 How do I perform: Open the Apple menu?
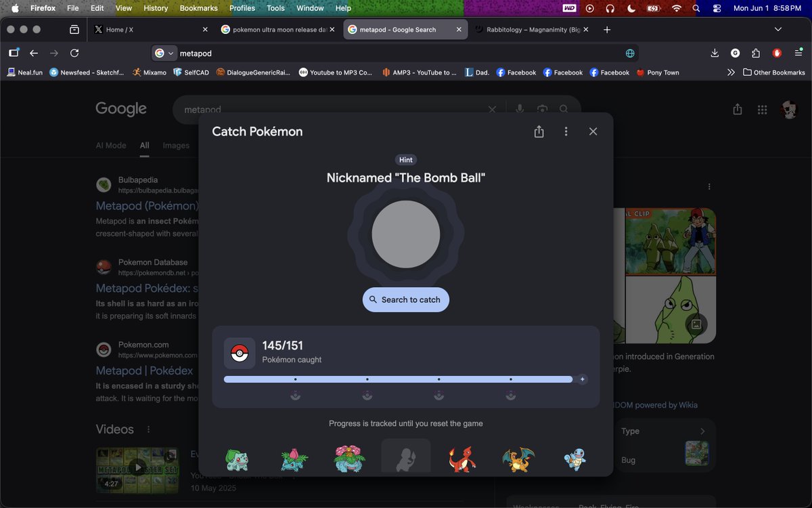[15, 8]
